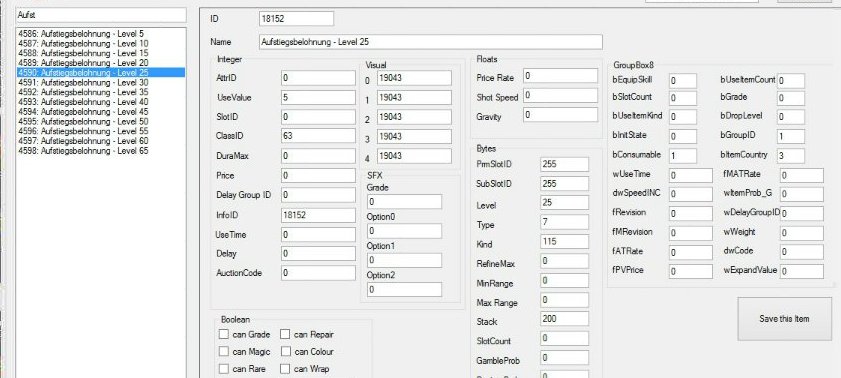Select list entry Aufstiegsbelohnung - Level 20
The image size is (841, 378).
coord(101,63)
